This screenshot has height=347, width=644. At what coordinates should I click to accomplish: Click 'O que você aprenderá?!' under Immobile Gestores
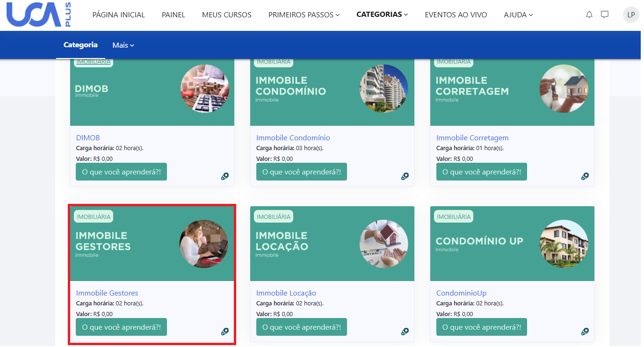point(122,327)
